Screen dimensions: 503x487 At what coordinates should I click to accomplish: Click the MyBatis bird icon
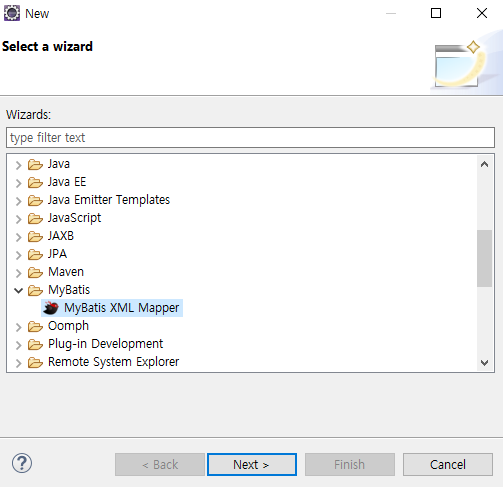pyautogui.click(x=51, y=308)
